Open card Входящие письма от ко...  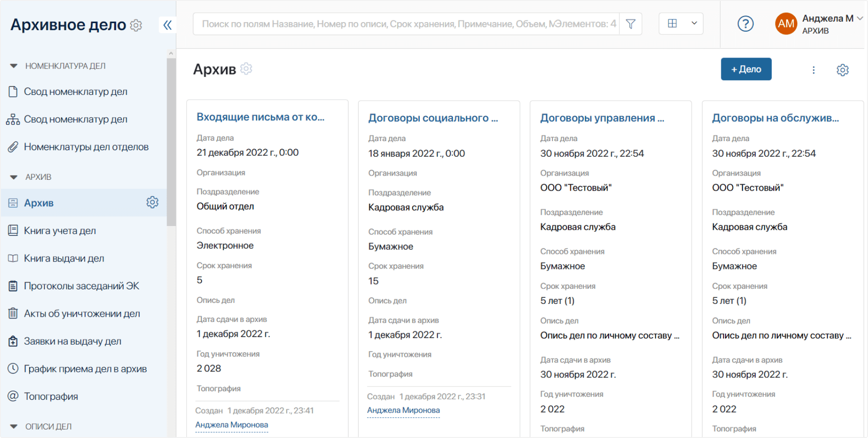click(x=260, y=117)
